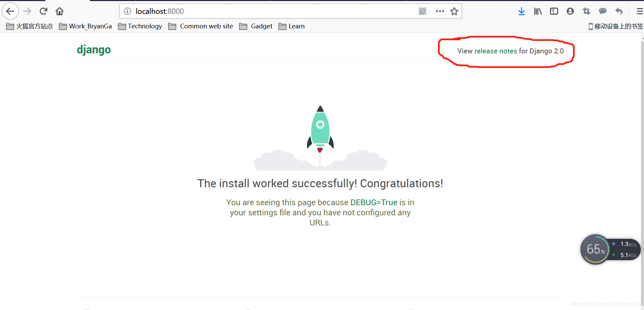Click the undo arrow toolbar icon
The height and width of the screenshot is (310, 644).
pos(619,11)
